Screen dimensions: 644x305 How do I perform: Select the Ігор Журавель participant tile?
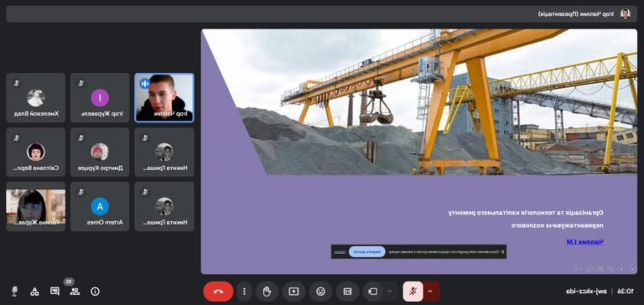pyautogui.click(x=100, y=98)
